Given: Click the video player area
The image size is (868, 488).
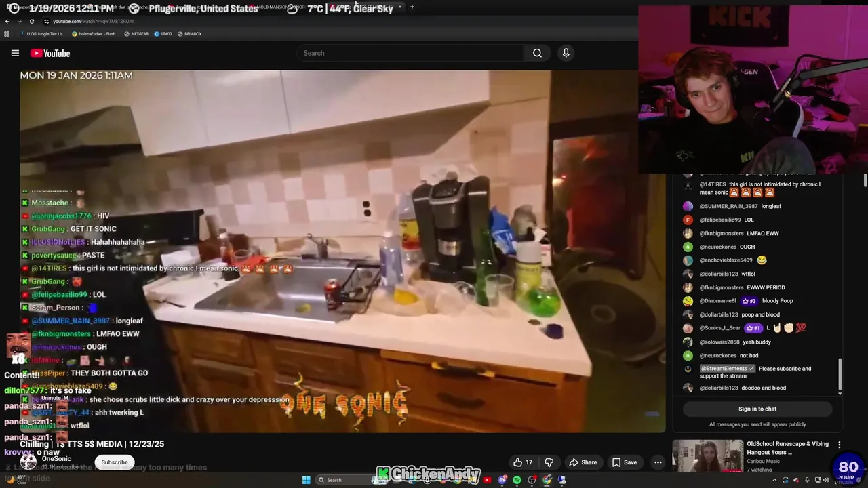Looking at the screenshot, I should point(342,251).
